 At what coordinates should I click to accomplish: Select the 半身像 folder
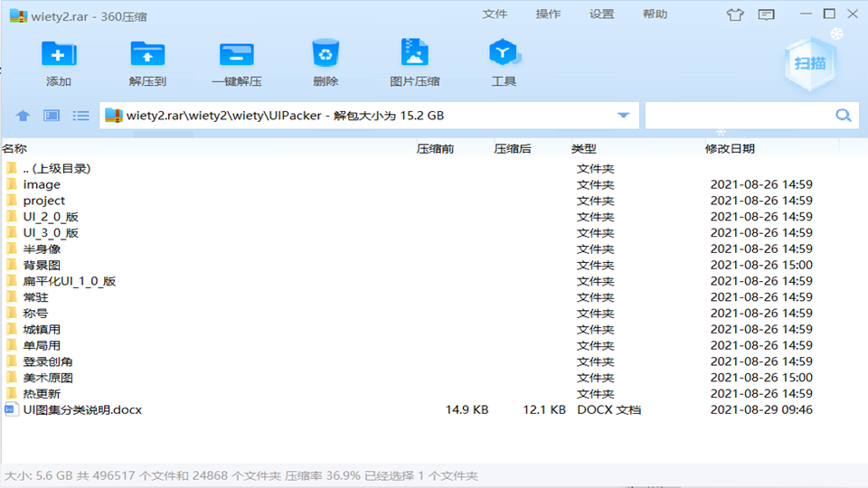click(434, 249)
